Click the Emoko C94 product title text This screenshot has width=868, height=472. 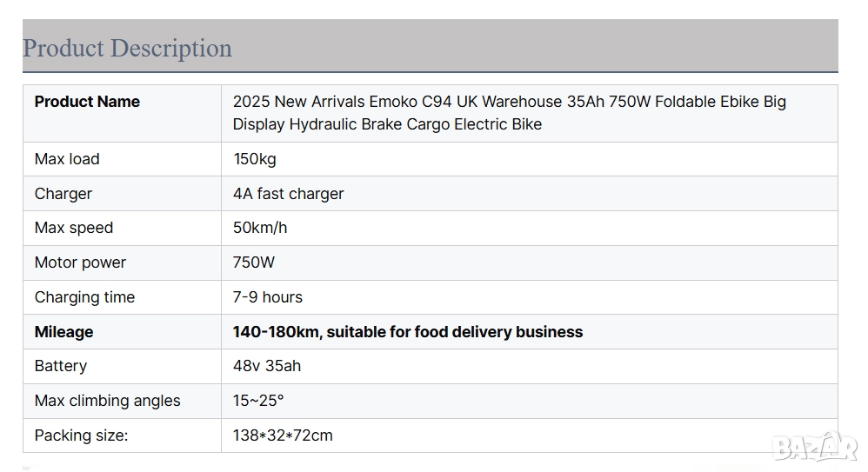(509, 113)
